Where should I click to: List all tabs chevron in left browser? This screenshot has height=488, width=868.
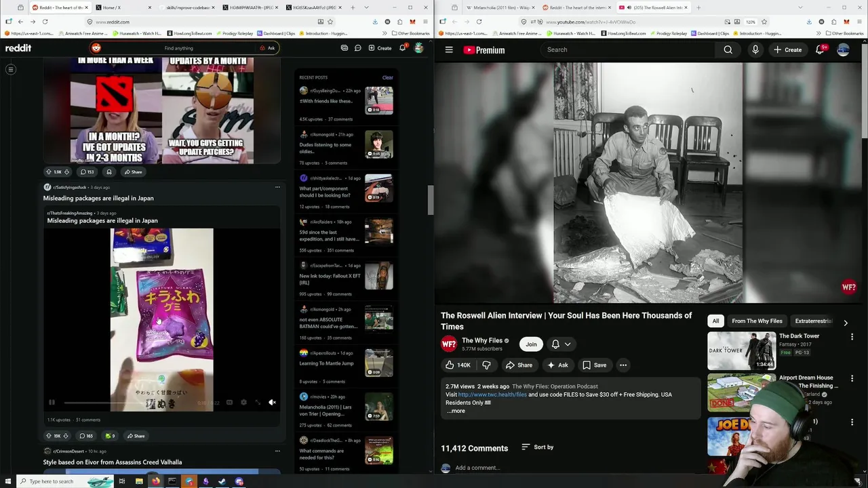(366, 7)
